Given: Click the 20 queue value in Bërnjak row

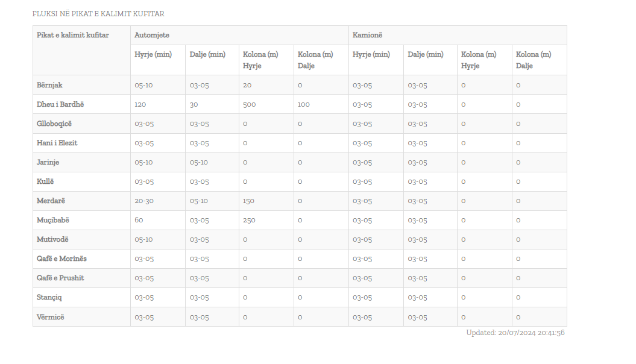Looking at the screenshot, I should coord(247,85).
